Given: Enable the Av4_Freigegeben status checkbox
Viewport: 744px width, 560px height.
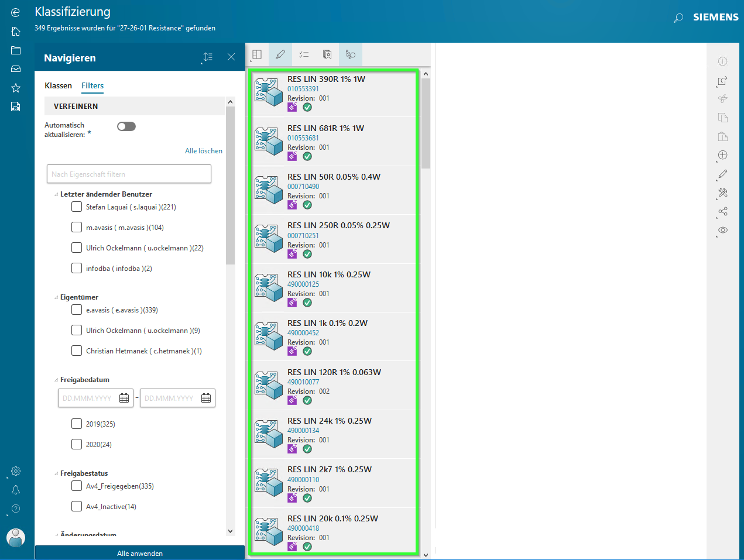Looking at the screenshot, I should click(77, 486).
